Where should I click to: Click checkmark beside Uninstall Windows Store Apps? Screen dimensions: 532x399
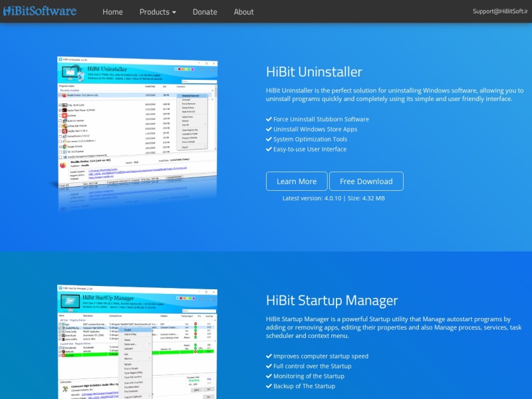point(269,129)
